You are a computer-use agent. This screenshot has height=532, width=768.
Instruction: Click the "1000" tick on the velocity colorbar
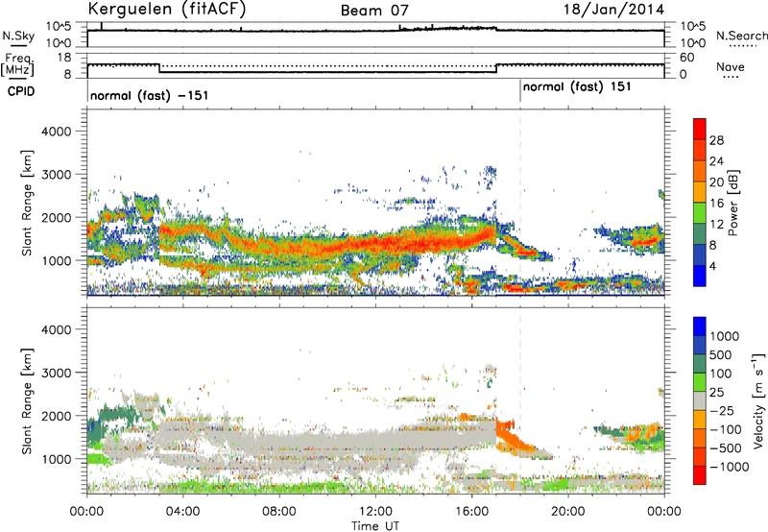725,336
